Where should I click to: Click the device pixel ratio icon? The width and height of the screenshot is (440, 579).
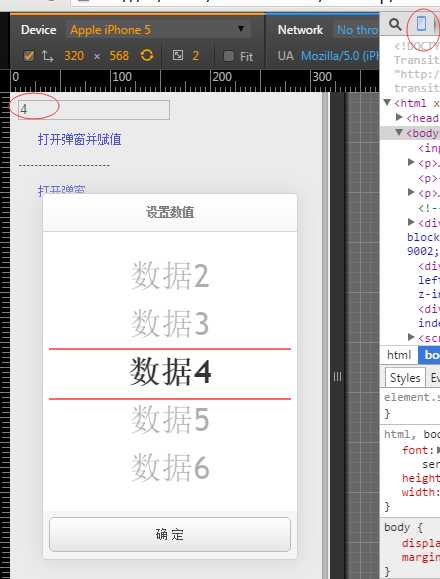[178, 55]
